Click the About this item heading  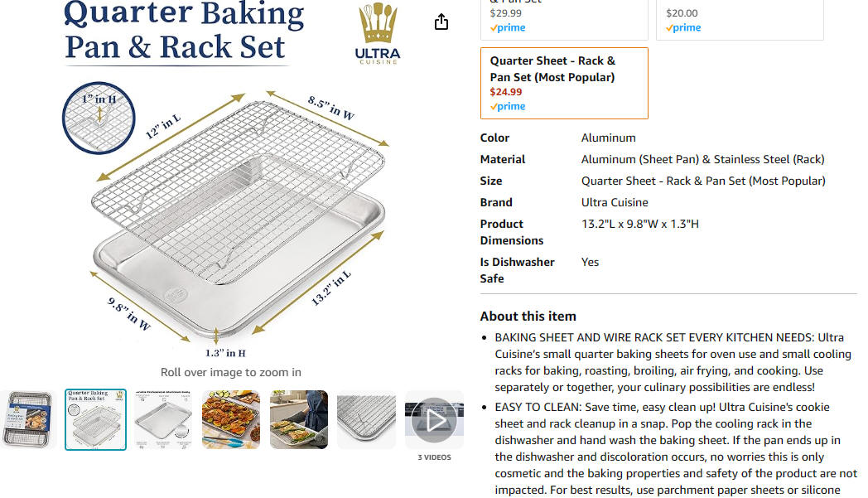click(x=528, y=317)
